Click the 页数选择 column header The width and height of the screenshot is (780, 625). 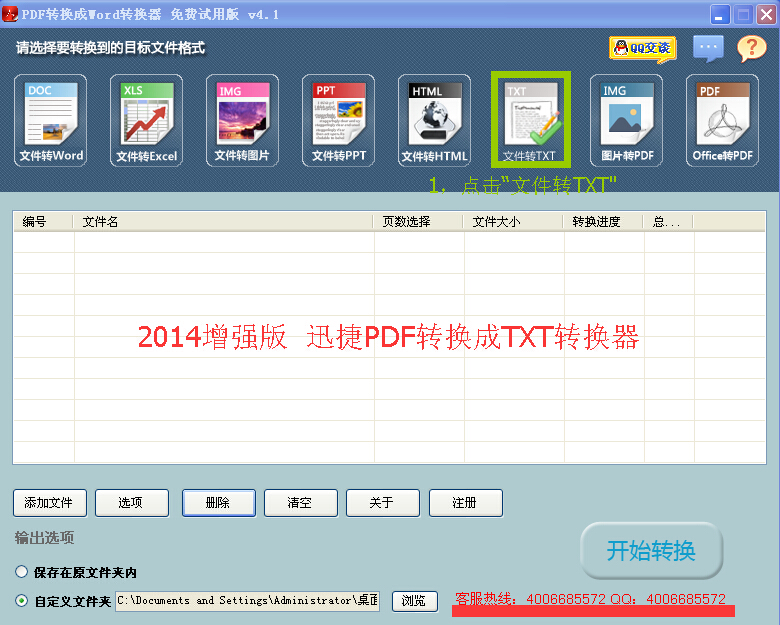pyautogui.click(x=418, y=221)
